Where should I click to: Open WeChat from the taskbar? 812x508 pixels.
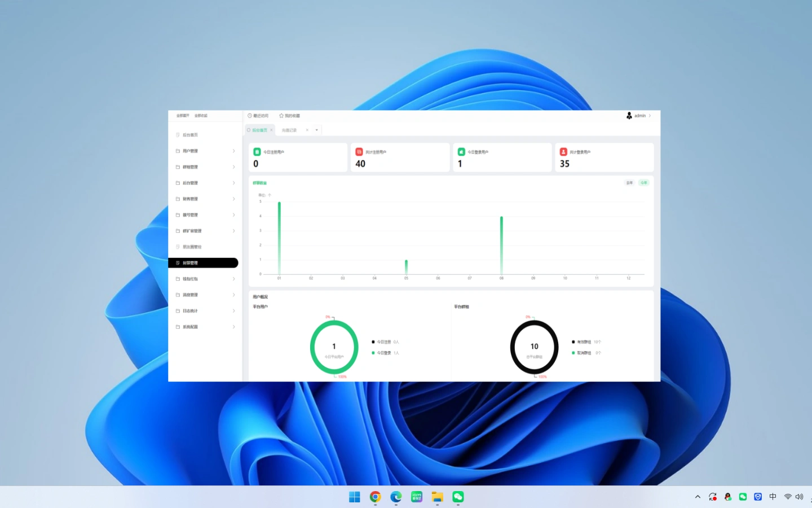click(x=458, y=497)
